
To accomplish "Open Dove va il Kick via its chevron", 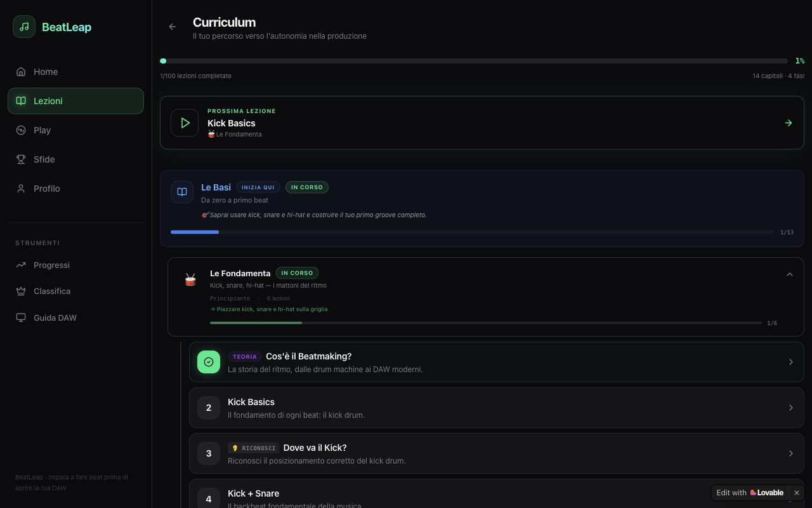I will pos(791,453).
